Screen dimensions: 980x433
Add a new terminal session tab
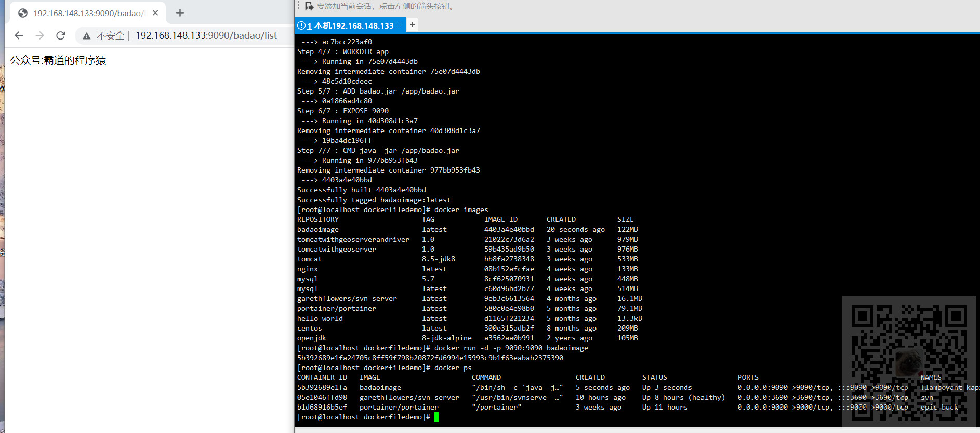click(x=413, y=24)
